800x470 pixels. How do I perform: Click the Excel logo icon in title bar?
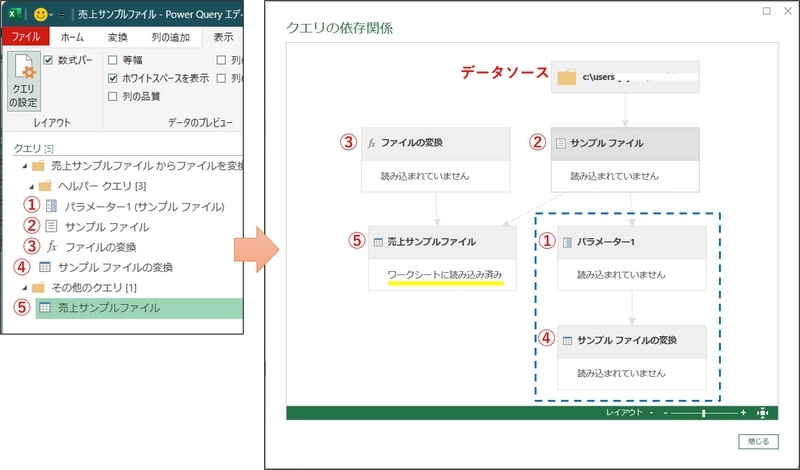tap(16, 14)
